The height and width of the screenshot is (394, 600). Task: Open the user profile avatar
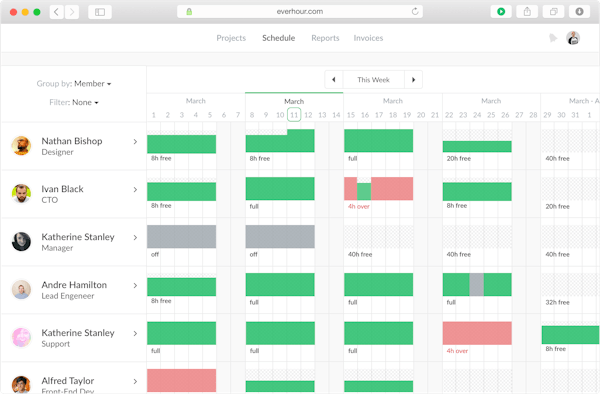tap(573, 38)
